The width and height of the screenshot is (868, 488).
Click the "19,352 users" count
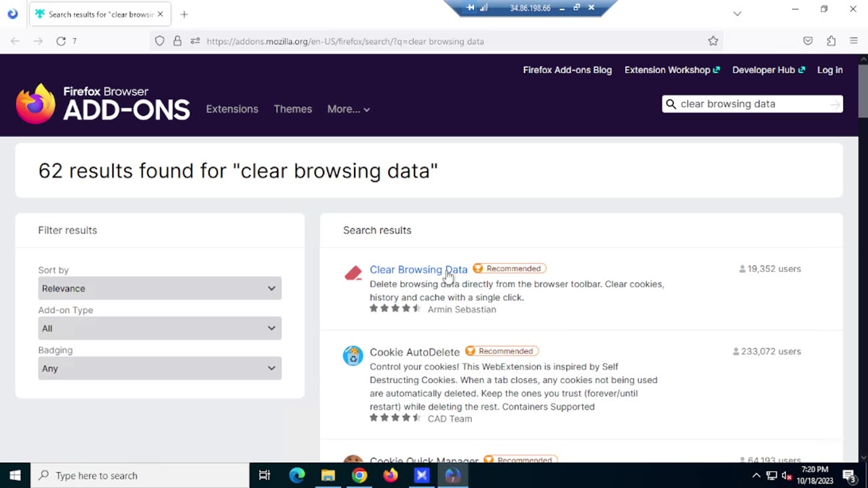pos(770,268)
